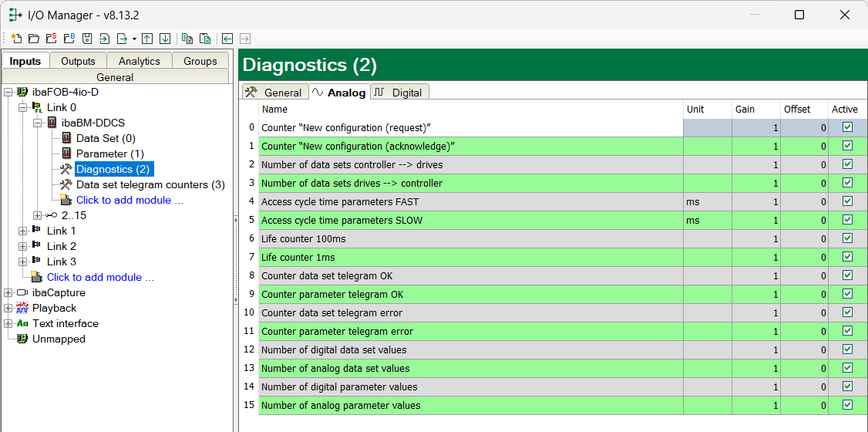The height and width of the screenshot is (432, 868).
Task: Click the Open folder toolbar icon
Action: pyautogui.click(x=33, y=38)
